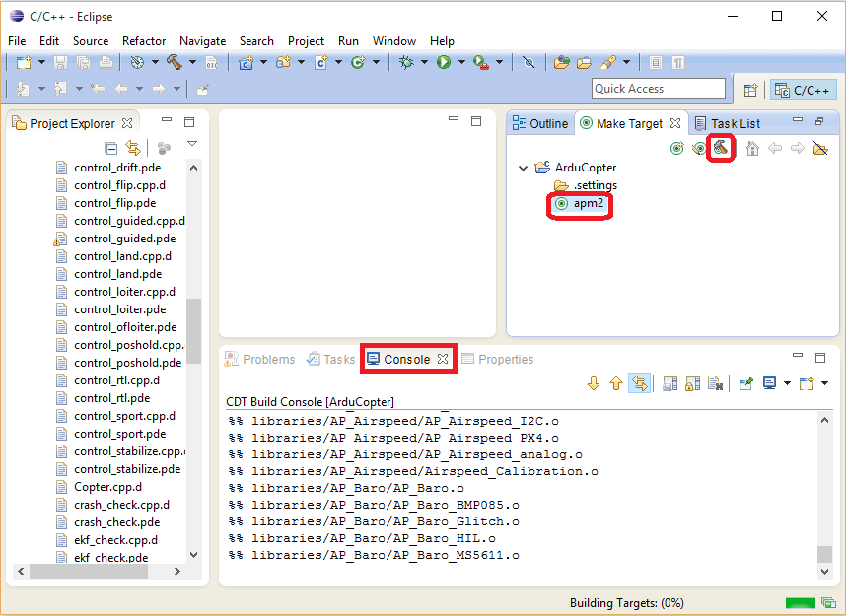
Task: Click the Build hammer icon in main toolbar
Action: pyautogui.click(x=175, y=62)
